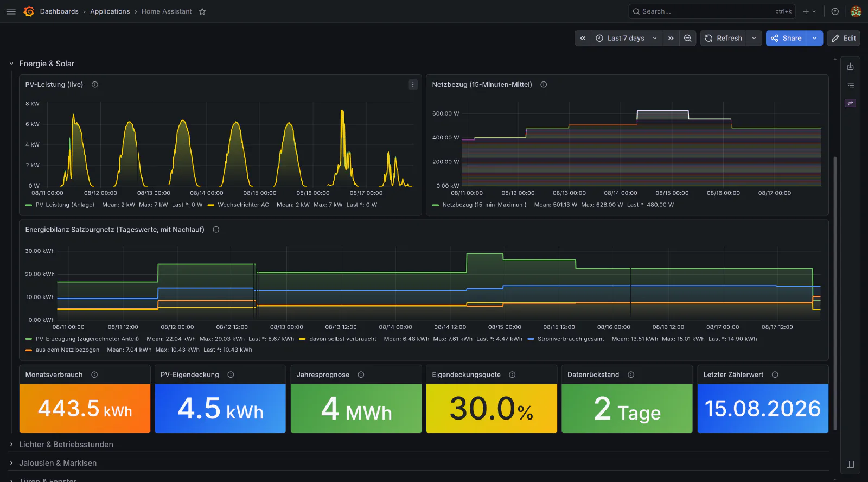Focus the Search input field
868x482 pixels.
712,11
